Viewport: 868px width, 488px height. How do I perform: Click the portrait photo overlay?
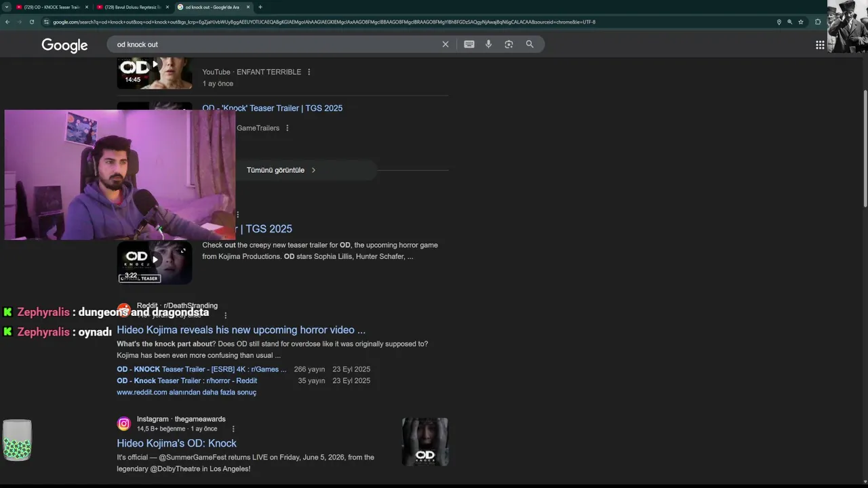(x=847, y=26)
